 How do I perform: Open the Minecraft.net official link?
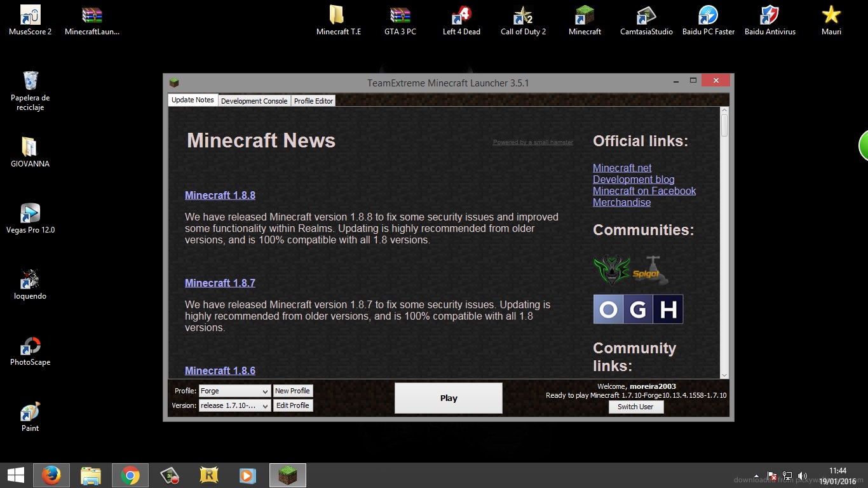click(x=622, y=168)
